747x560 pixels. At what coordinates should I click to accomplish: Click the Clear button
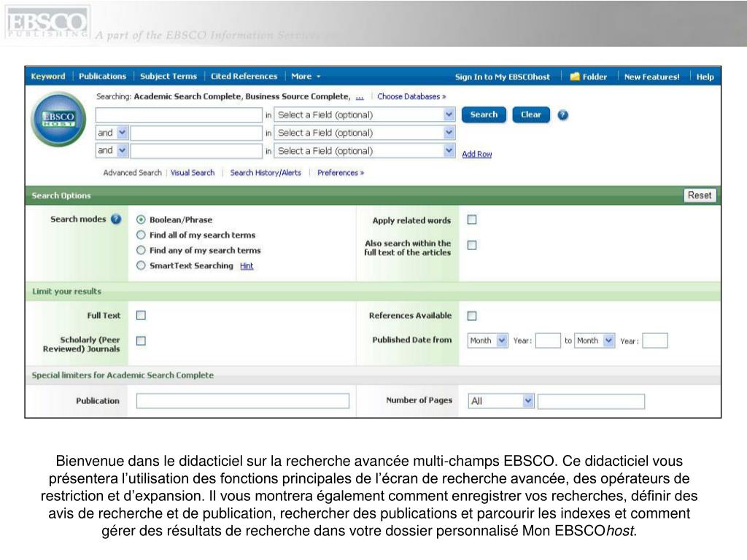click(531, 114)
